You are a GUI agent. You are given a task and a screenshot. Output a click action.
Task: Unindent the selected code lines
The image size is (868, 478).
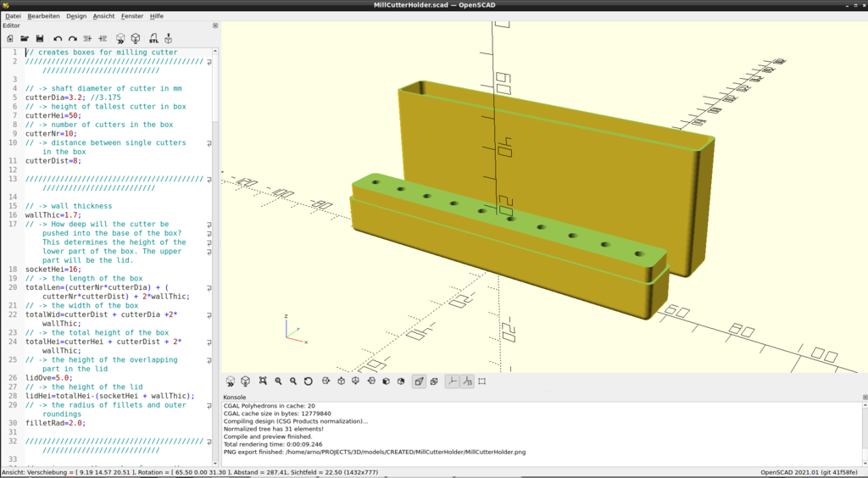[x=87, y=39]
